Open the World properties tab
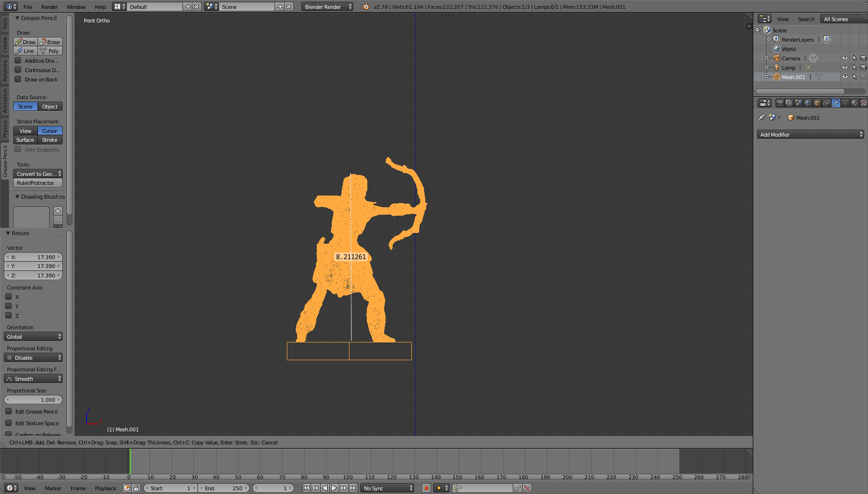 pos(808,103)
